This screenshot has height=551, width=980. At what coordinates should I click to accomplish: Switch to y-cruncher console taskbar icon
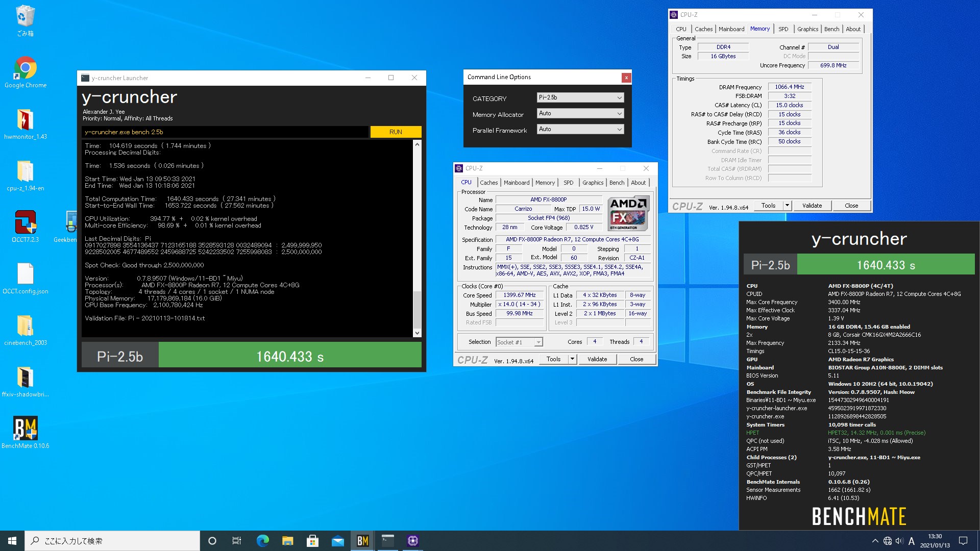tap(388, 541)
